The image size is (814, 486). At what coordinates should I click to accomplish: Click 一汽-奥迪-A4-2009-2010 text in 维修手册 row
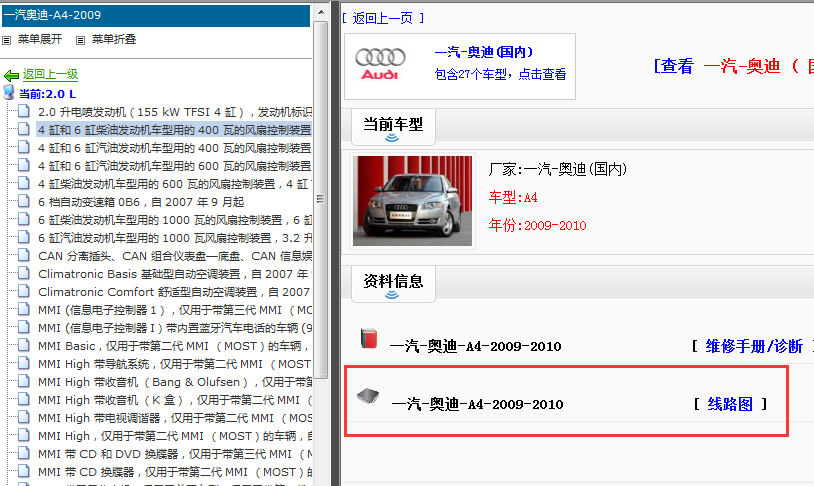476,346
